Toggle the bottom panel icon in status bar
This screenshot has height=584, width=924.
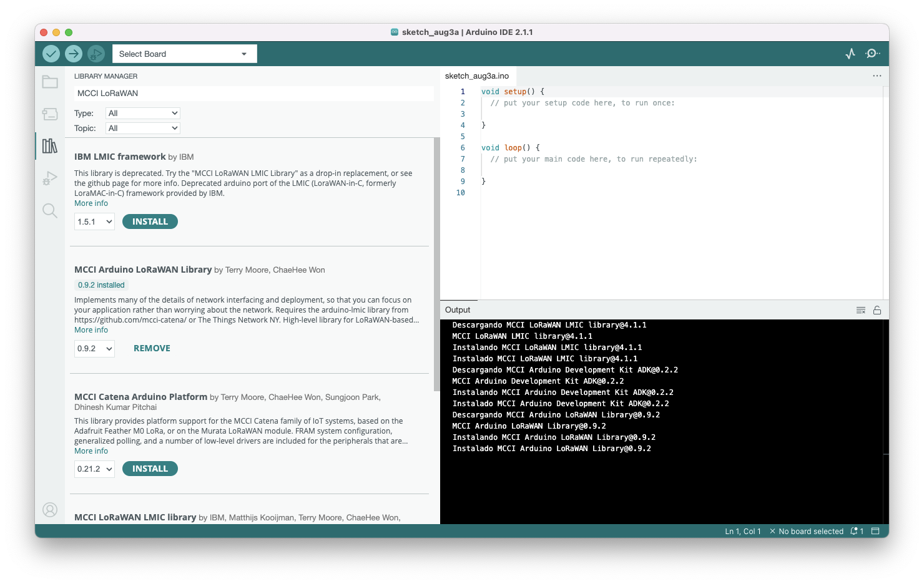875,532
